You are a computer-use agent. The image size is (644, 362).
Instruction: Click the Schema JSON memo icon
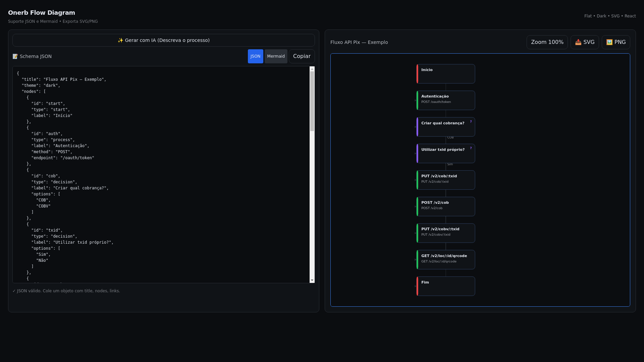coord(15,56)
